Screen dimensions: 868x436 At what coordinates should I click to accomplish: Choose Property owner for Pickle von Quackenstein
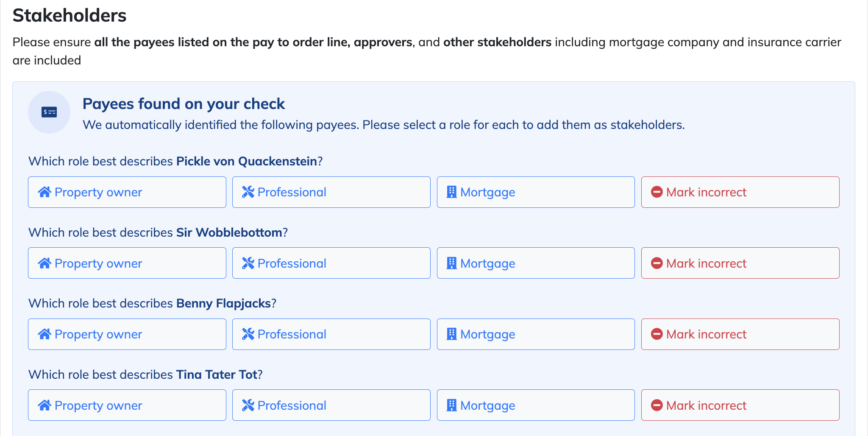(x=127, y=192)
